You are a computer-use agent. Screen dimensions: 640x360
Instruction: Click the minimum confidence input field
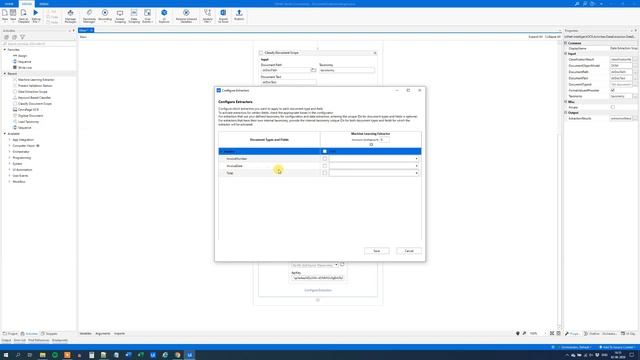384,140
